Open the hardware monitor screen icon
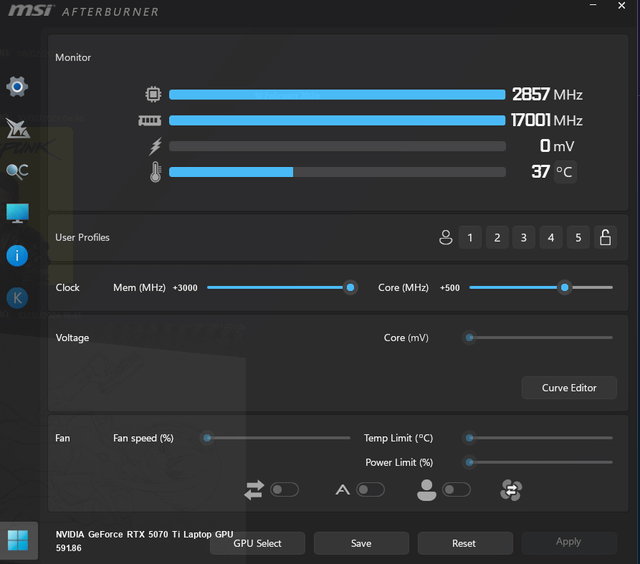 click(x=17, y=213)
